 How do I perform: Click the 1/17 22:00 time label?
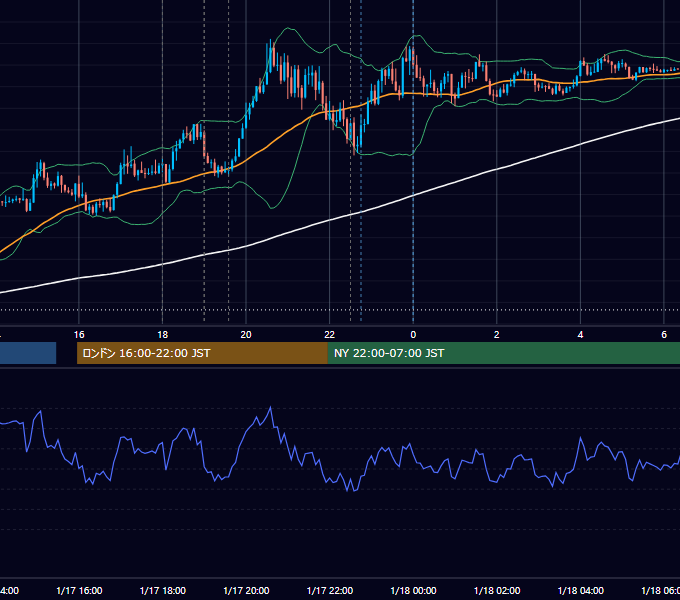[330, 590]
